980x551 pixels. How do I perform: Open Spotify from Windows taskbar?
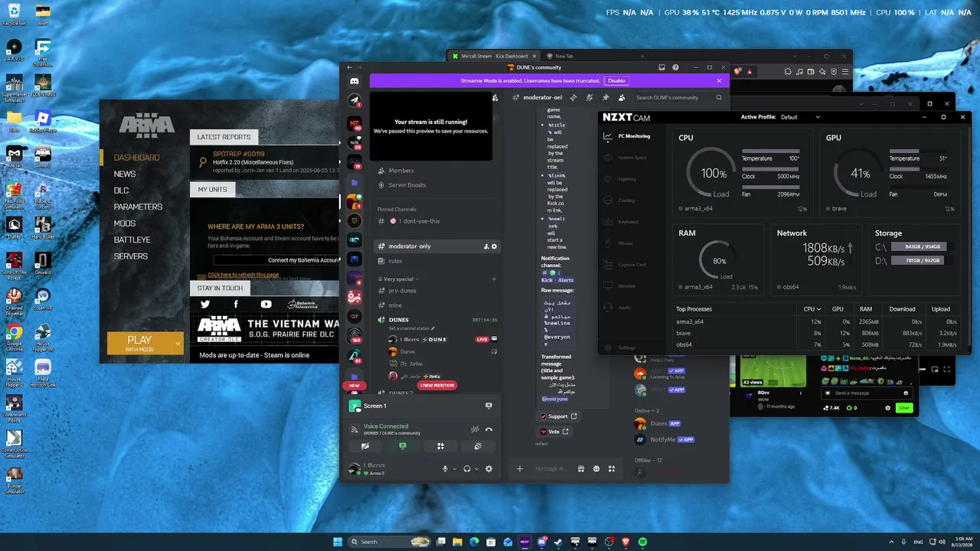coord(642,542)
